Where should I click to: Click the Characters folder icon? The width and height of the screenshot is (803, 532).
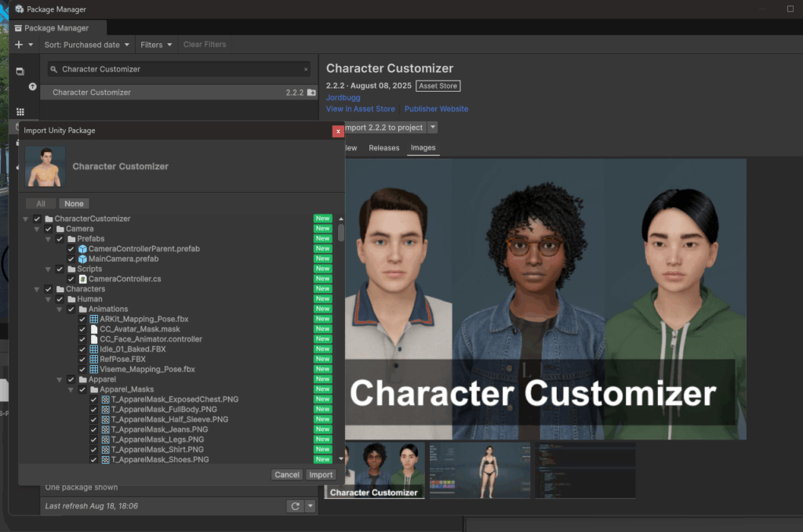coord(60,289)
